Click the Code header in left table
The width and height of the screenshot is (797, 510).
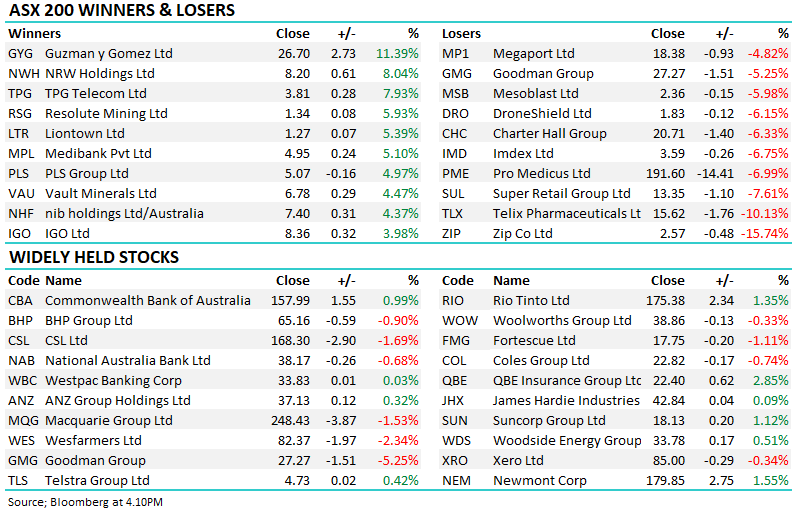(x=24, y=281)
